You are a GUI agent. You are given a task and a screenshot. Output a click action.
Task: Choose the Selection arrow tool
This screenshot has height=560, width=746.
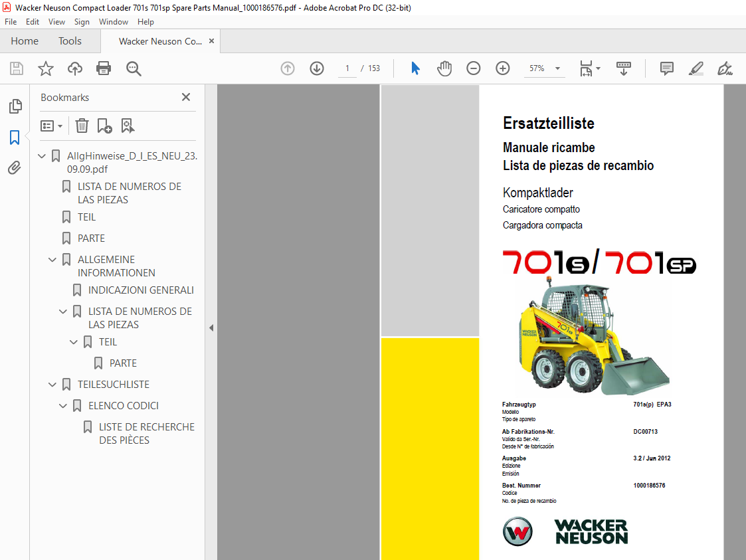click(x=415, y=68)
